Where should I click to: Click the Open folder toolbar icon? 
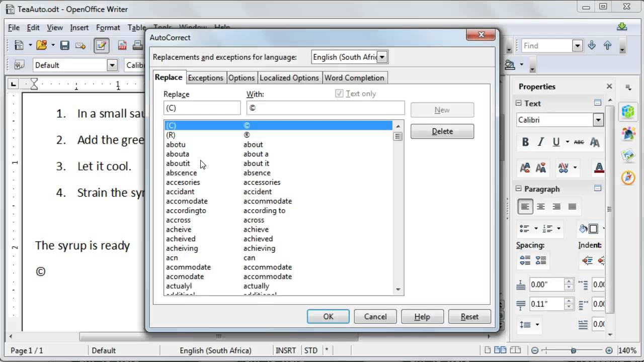[41, 46]
